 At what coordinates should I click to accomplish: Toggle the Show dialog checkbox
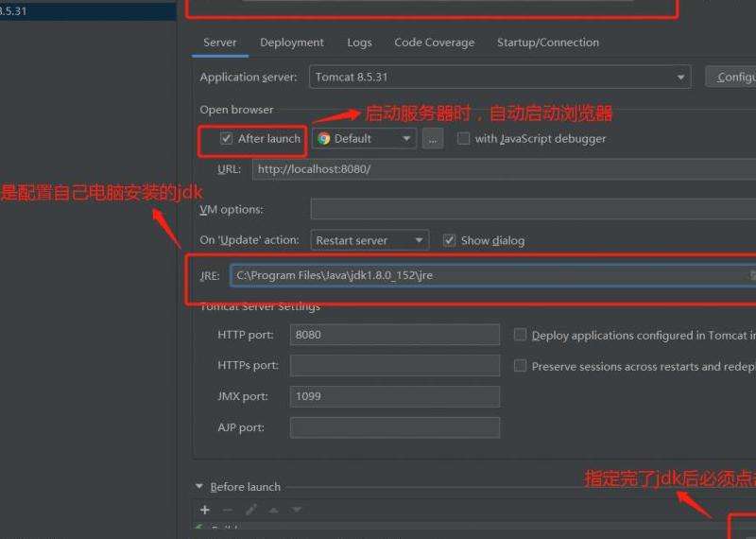[x=449, y=240]
